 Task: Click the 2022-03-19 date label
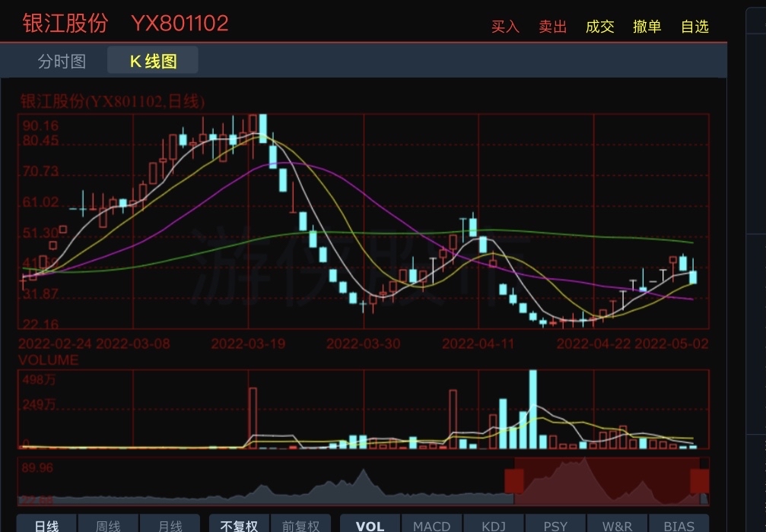pos(248,344)
